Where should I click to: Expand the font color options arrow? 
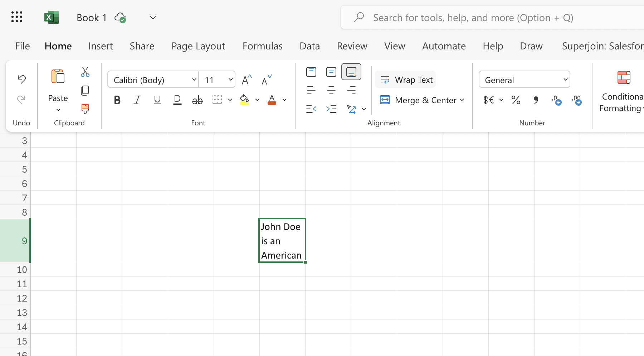pos(284,100)
